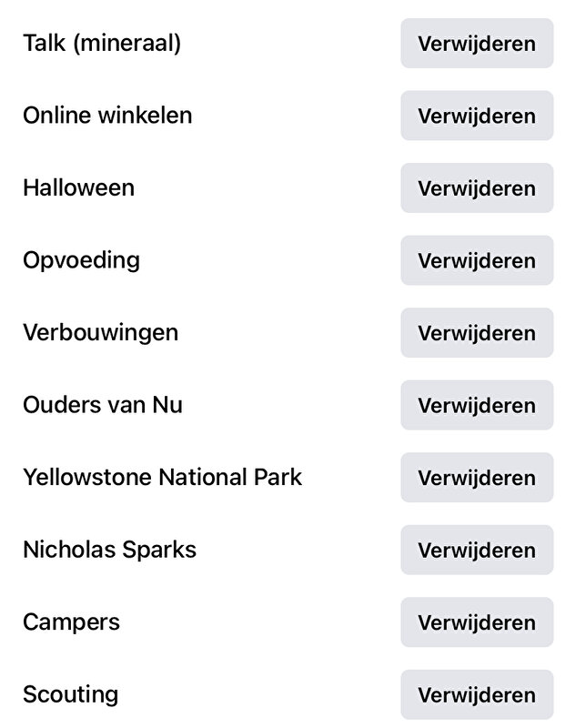The image size is (576, 728).
Task: Tap Verwijderen for Yellowstone National Park
Action: (x=476, y=478)
